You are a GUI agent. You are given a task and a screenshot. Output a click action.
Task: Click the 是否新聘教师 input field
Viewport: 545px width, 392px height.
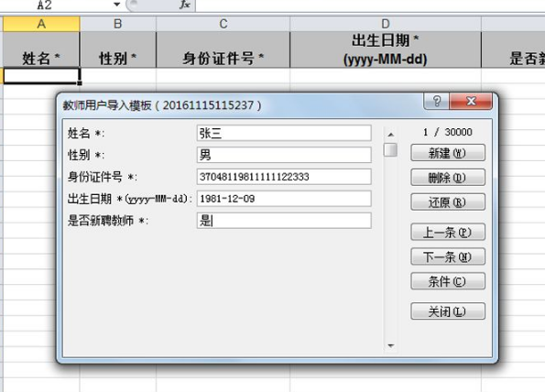284,221
